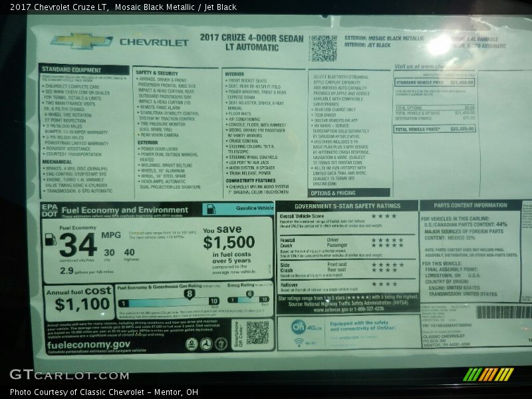Click the CONNECTIVITY FEATURES heading
This screenshot has height=399, width=532.
[251, 181]
